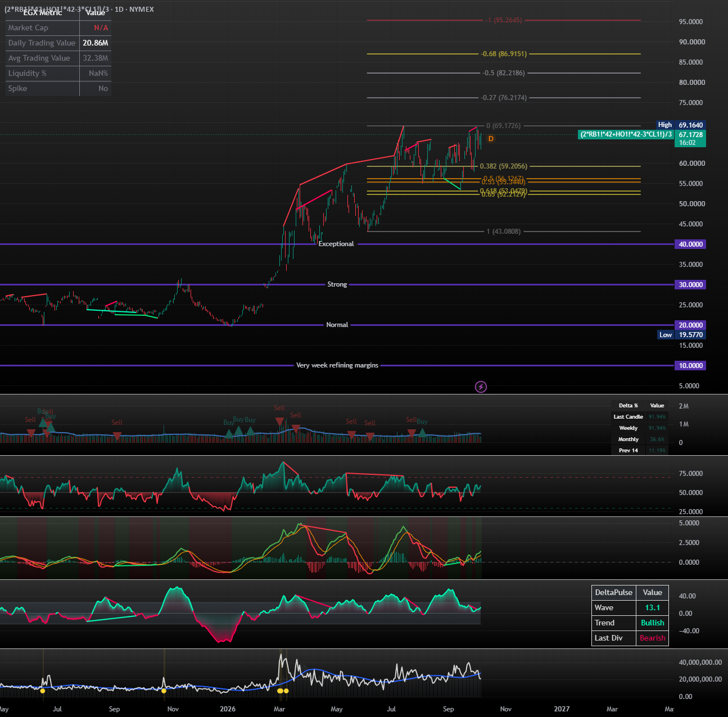Click the purple 40.0000 level price tag
This screenshot has height=717, width=728.
(x=690, y=244)
